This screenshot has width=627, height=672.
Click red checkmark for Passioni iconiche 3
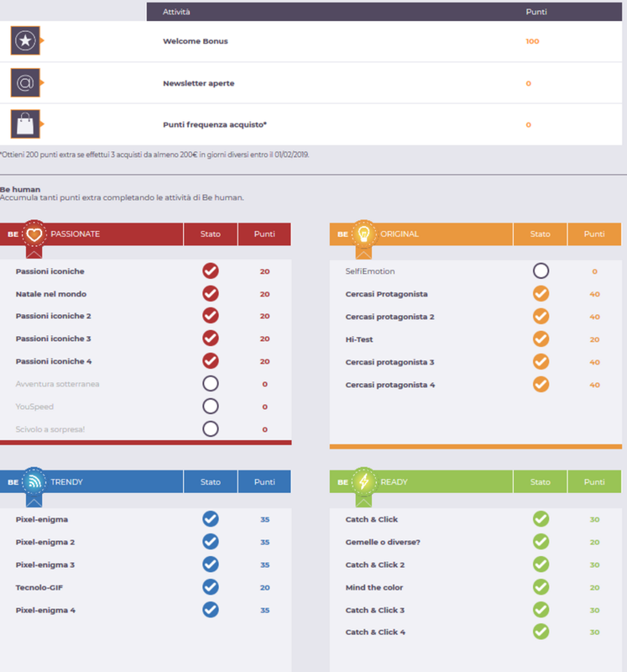211,339
